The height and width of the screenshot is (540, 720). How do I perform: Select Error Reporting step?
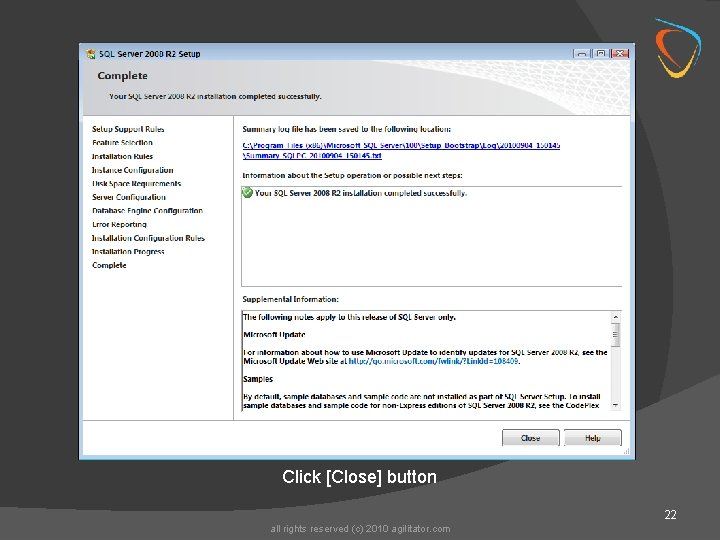[119, 224]
